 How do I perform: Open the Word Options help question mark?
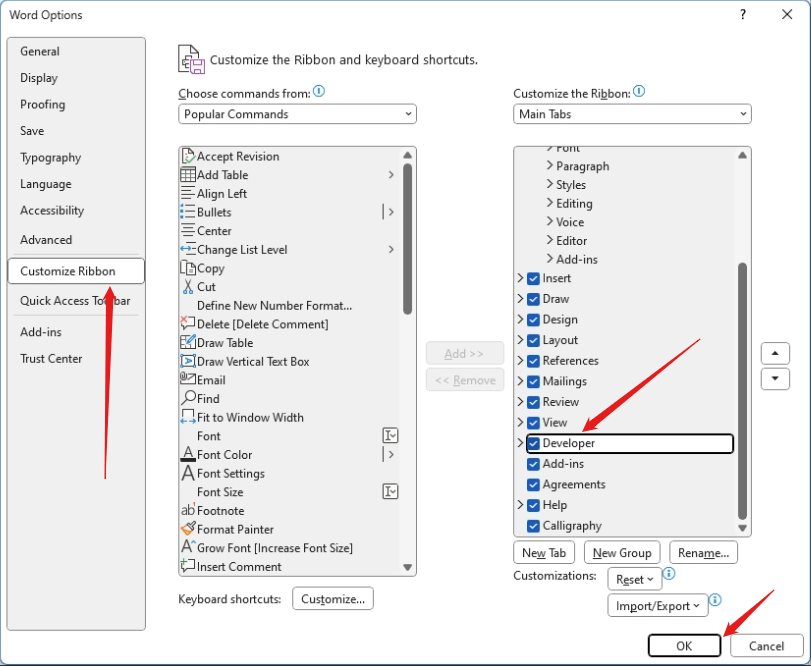coord(743,14)
